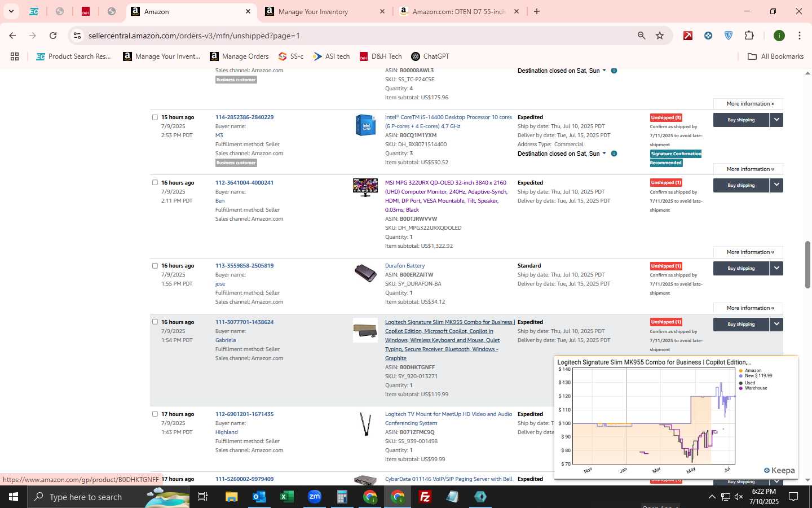Open the blue shield extension icon

pos(729,36)
